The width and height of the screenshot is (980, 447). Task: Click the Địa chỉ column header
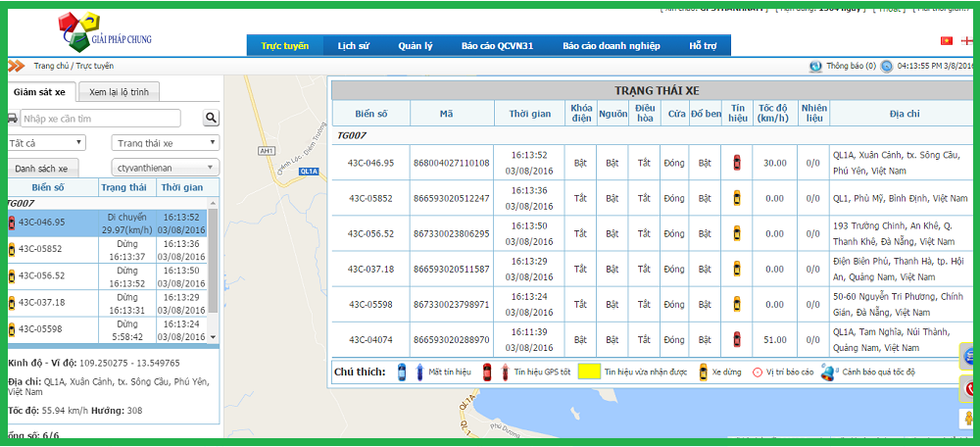[x=905, y=114]
